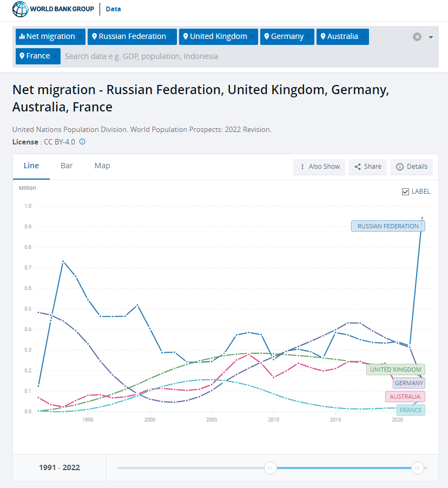
Task: Clear all selections with the circled X icon
Action: [417, 37]
